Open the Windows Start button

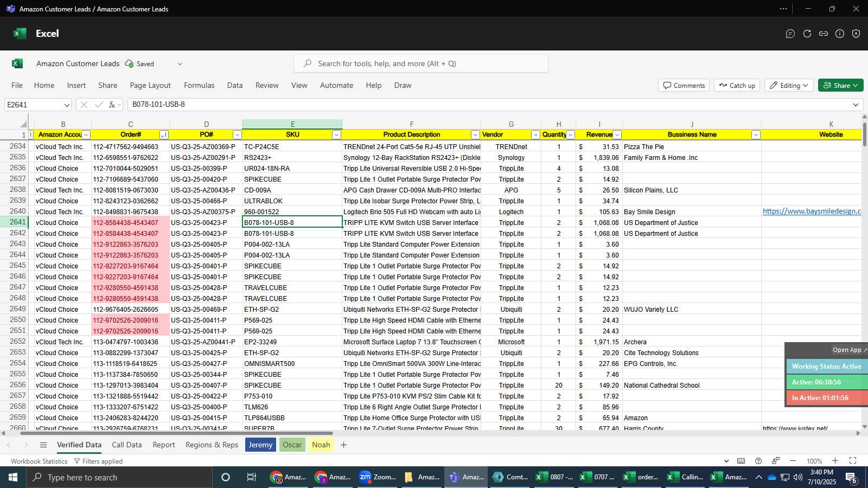[13, 477]
